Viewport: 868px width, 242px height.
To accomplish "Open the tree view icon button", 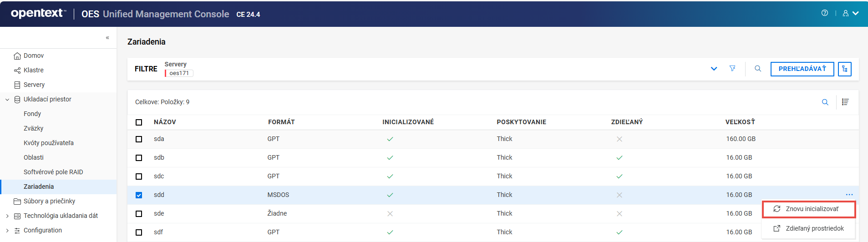I will (x=845, y=69).
